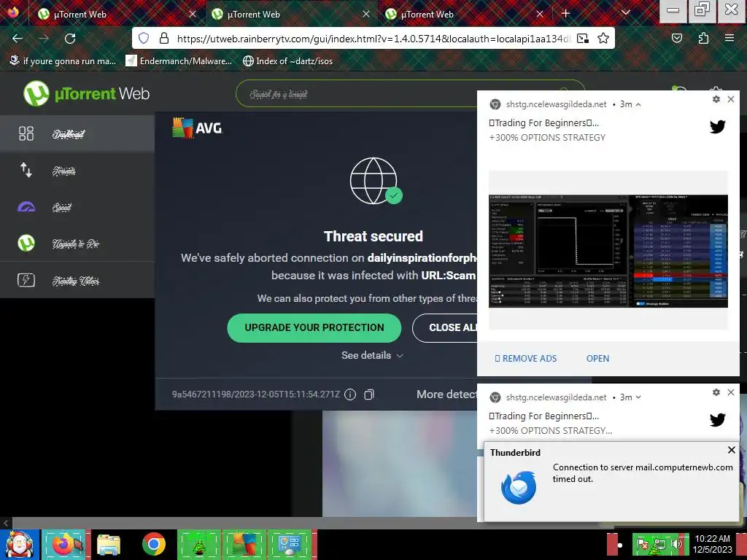
Task: Click the trading chart image in notification
Action: 608,251
